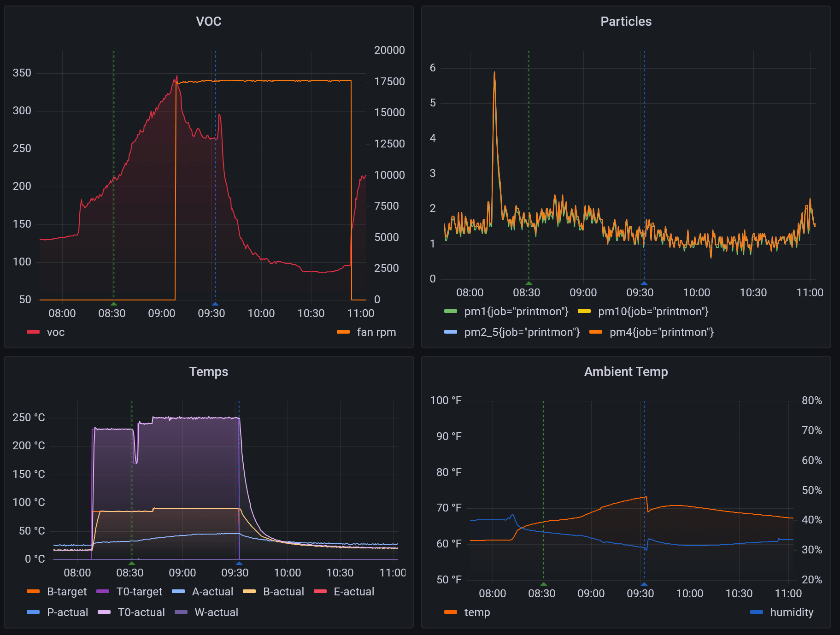This screenshot has width=840, height=635.
Task: Toggle the pm10{job="printmon"} series visibility
Action: coord(653,311)
